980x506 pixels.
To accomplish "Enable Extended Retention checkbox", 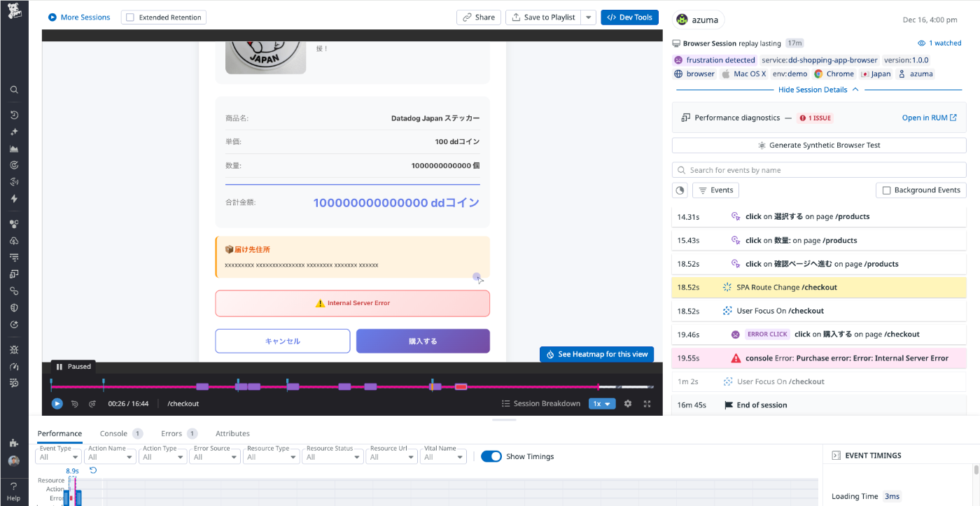I will click(130, 17).
